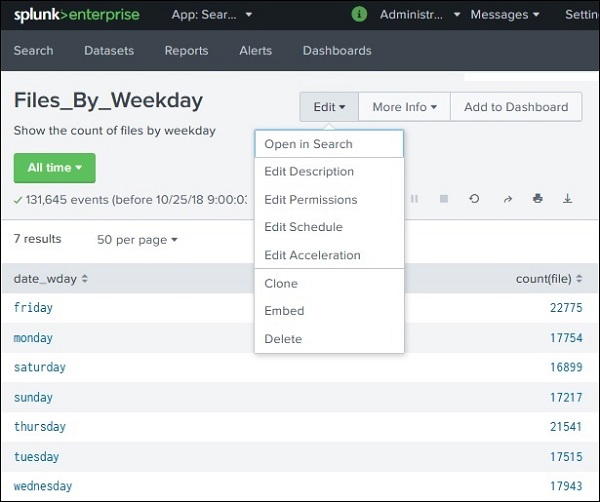600x502 pixels.
Task: Select Open in Search menu item
Action: coord(308,144)
